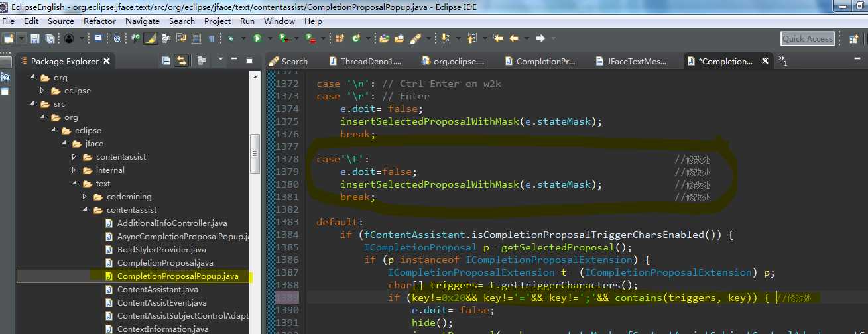Open the Window menu
The image size is (868, 334).
(279, 21)
